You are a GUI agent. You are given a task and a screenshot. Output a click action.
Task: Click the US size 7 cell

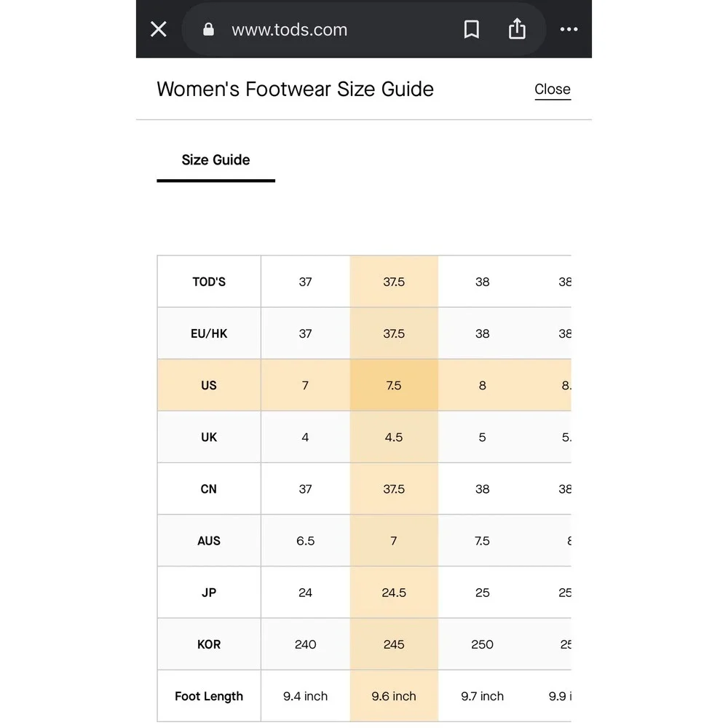click(306, 385)
